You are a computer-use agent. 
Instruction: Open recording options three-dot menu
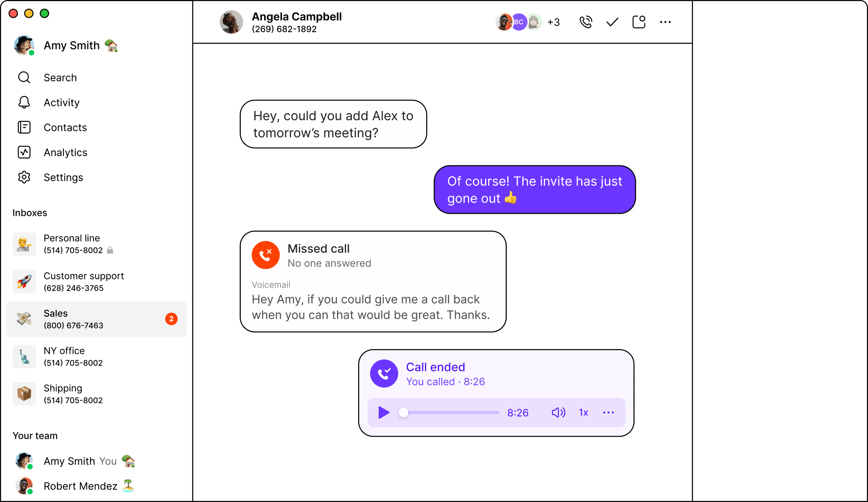pos(609,412)
